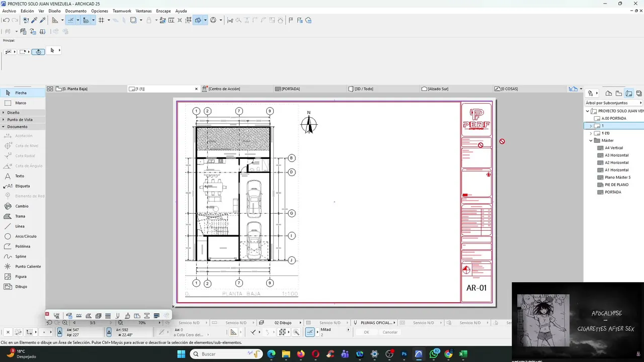Open the Archivo menu
This screenshot has width=644, height=362.
9,11
